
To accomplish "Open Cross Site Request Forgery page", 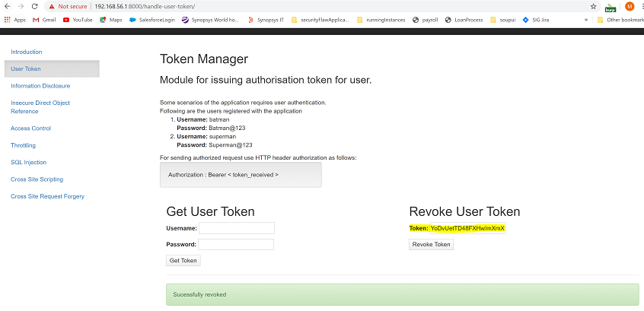I will 47,196.
